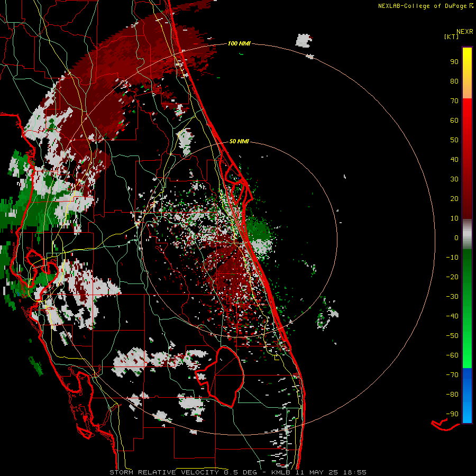Click the 0 value on velocity scale
The image size is (476, 476).
[456, 237]
